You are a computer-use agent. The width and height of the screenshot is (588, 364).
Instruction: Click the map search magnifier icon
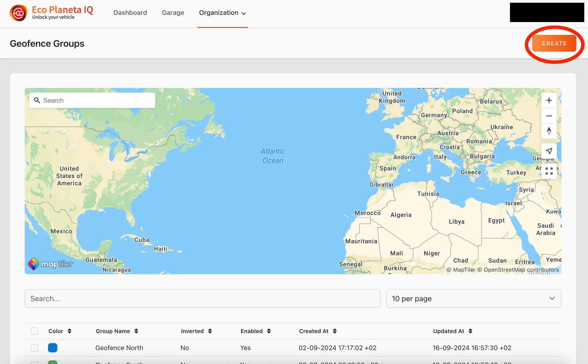pos(37,100)
